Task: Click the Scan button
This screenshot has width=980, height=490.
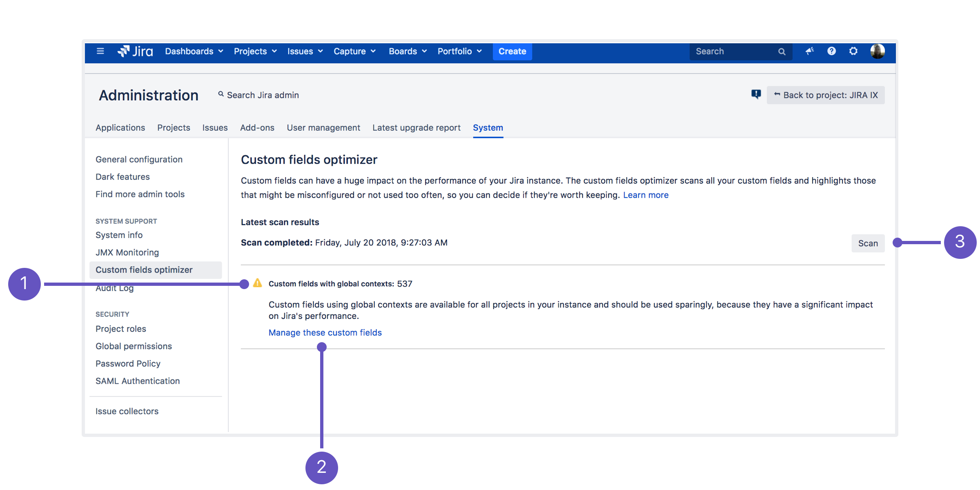Action: pos(868,243)
